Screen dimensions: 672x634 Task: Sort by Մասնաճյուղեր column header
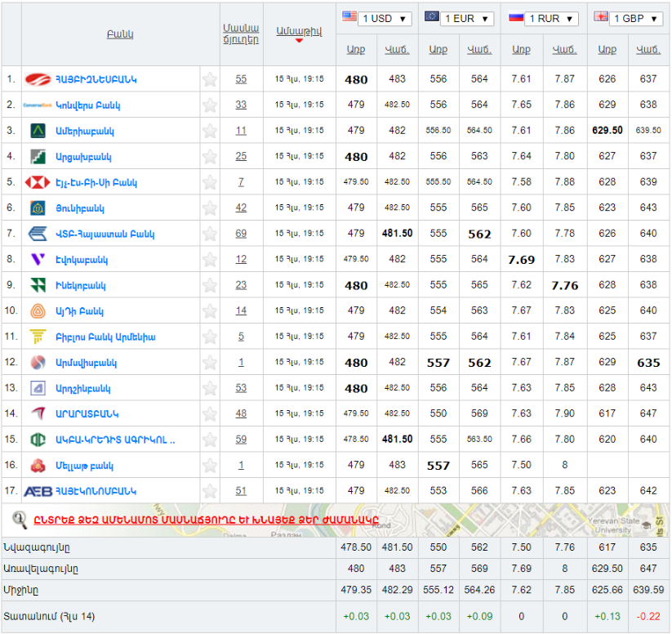point(241,33)
